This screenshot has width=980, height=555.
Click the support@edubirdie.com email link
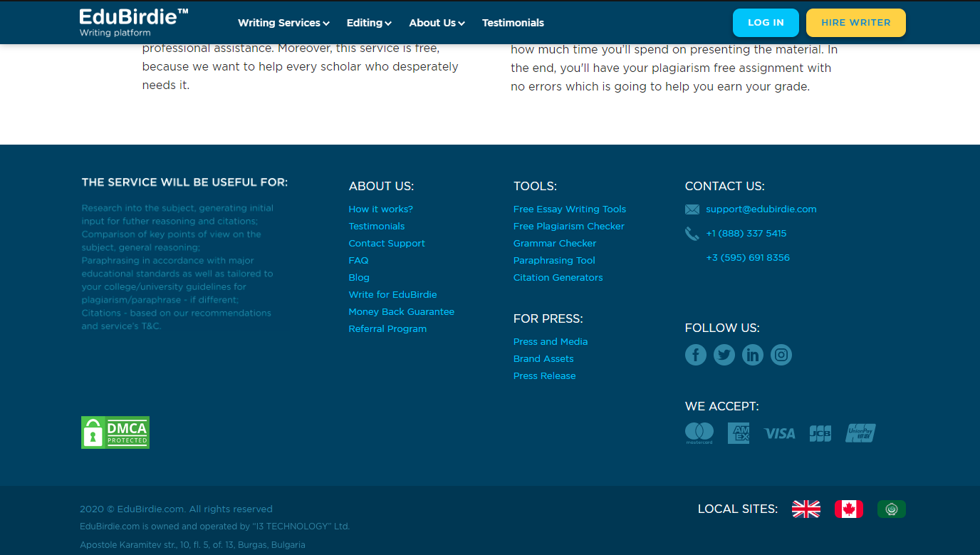pyautogui.click(x=761, y=209)
